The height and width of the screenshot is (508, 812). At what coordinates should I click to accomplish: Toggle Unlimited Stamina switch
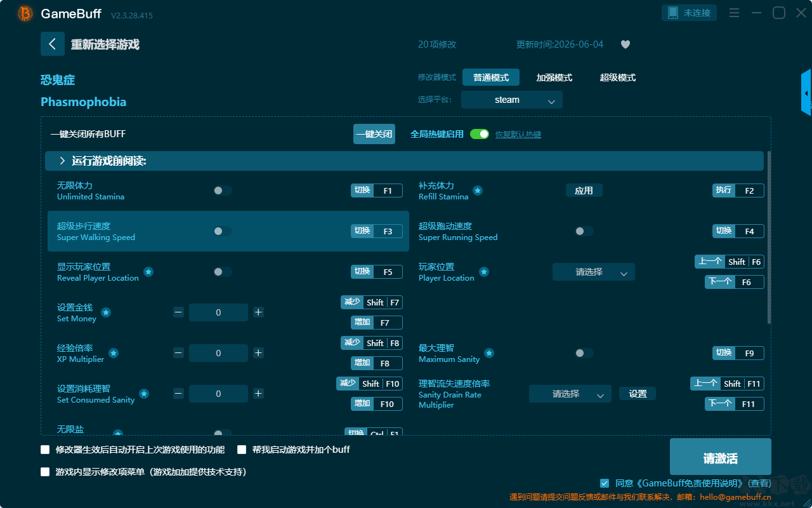222,190
